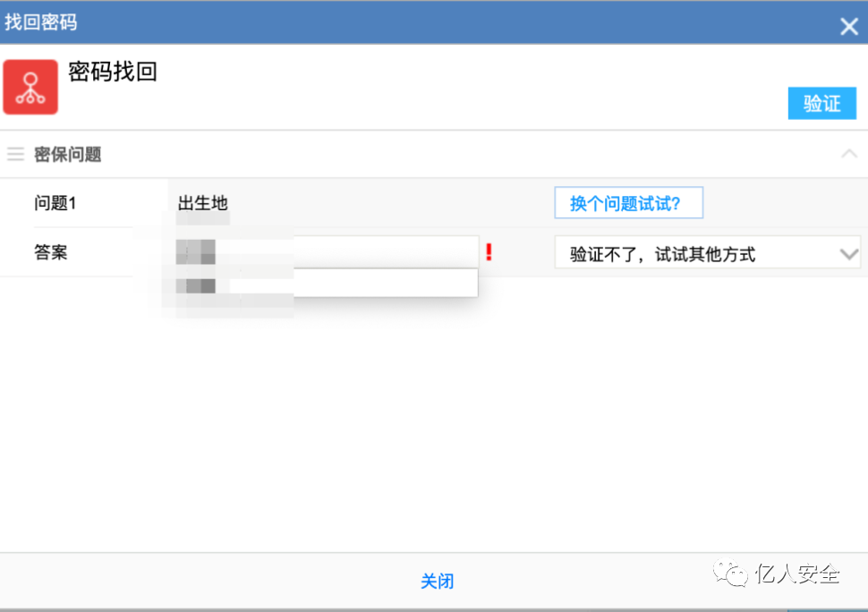Click the X icon in the title bar
The width and height of the screenshot is (868, 612).
[848, 25]
